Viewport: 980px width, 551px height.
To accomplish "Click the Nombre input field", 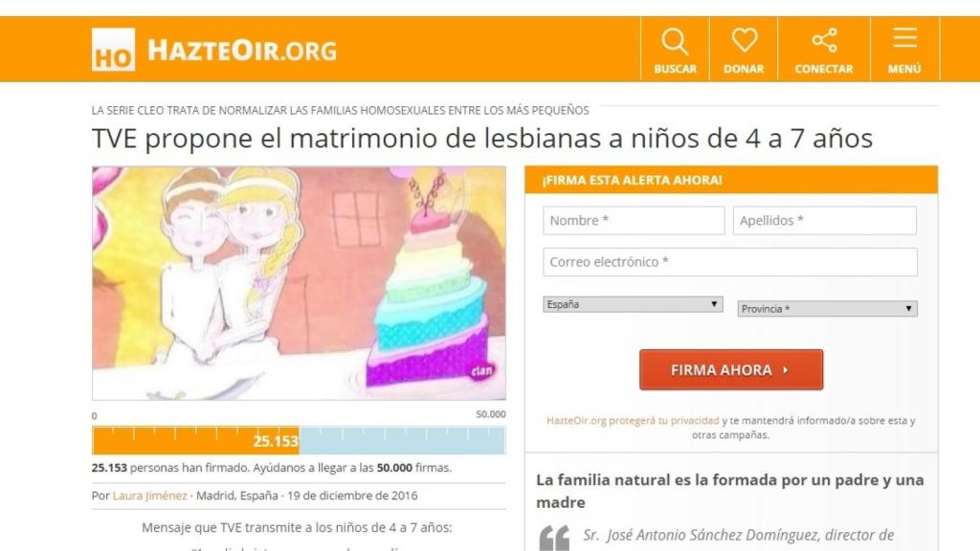I will (x=634, y=221).
